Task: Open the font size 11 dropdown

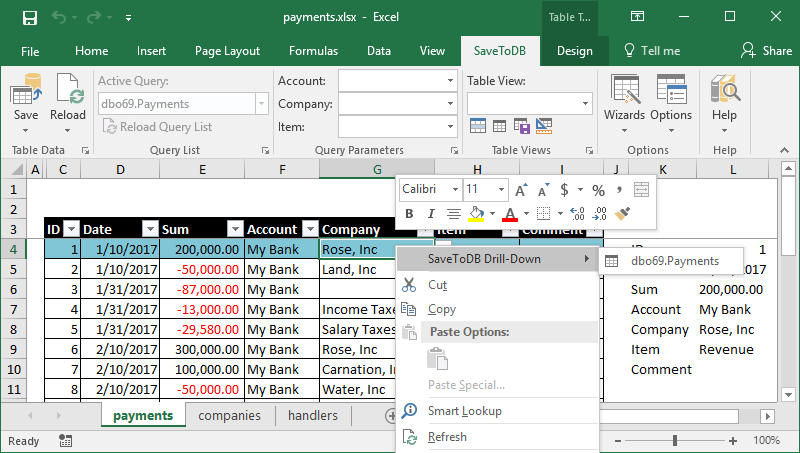Action: (x=502, y=190)
